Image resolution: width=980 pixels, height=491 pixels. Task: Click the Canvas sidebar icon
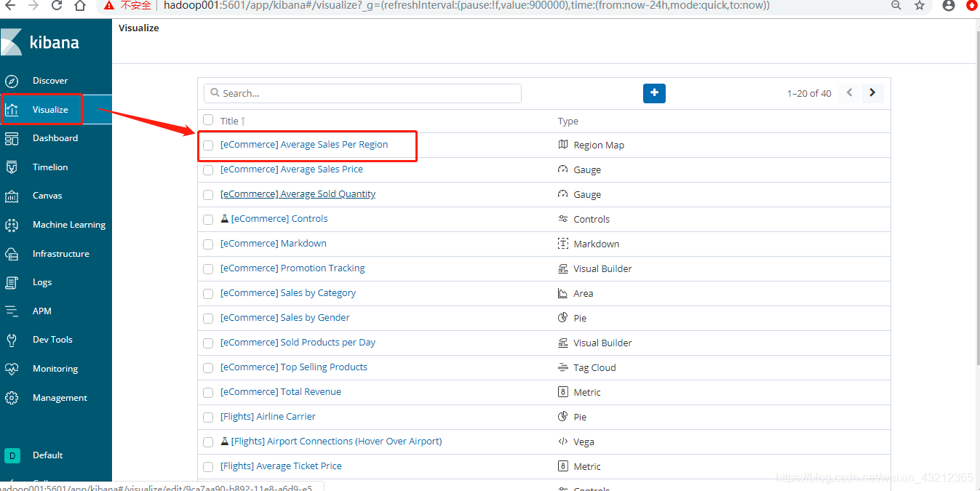coord(12,196)
